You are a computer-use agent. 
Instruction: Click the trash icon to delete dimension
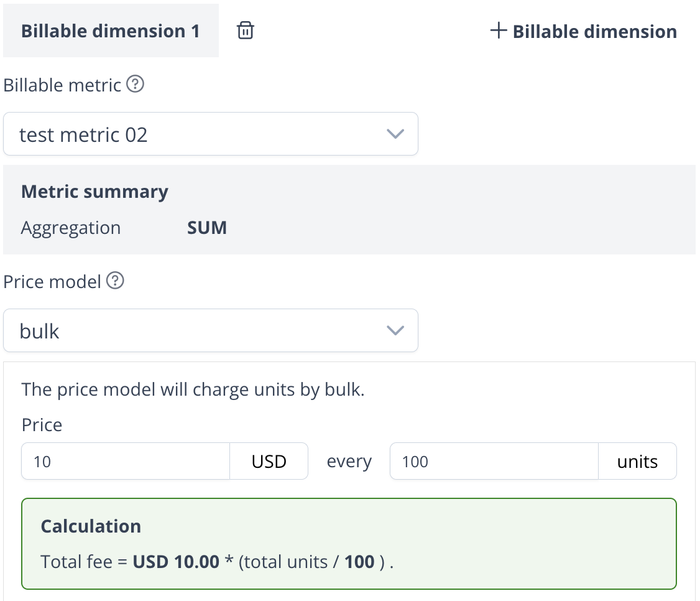coord(246,30)
